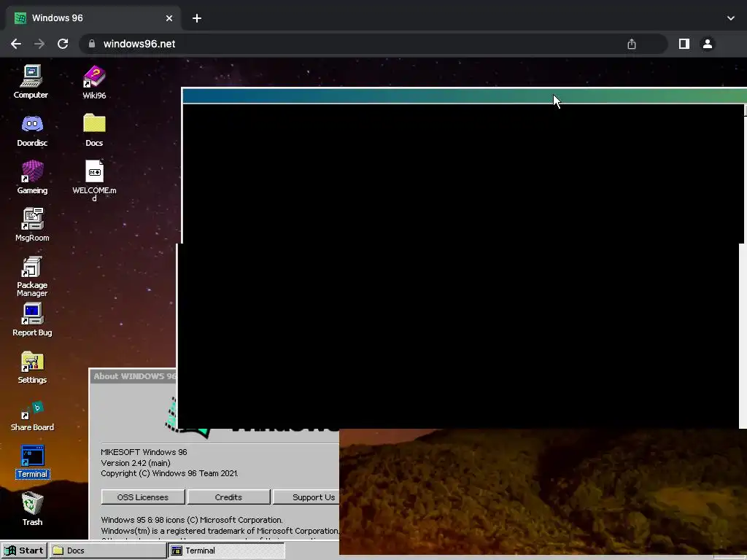Open a new browser tab
This screenshot has width=747, height=560.
[x=197, y=18]
